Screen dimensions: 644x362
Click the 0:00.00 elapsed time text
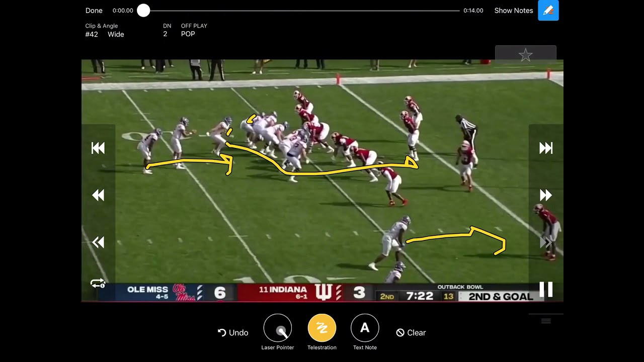[123, 11]
